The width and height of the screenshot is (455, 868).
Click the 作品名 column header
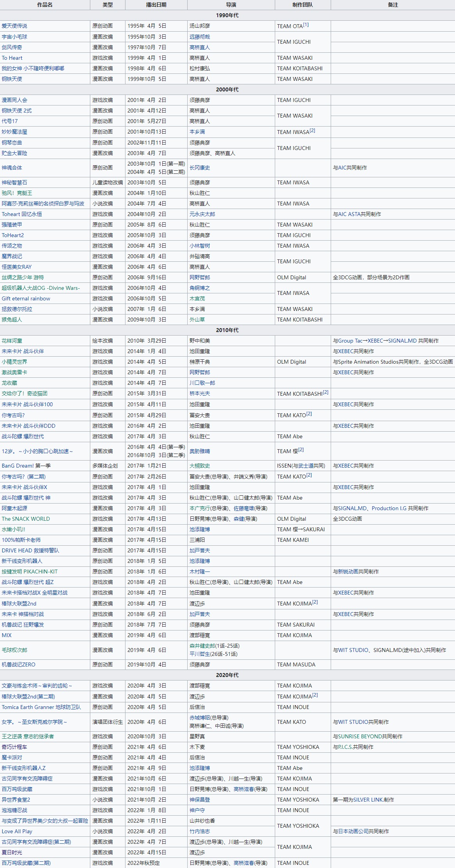coord(45,5)
